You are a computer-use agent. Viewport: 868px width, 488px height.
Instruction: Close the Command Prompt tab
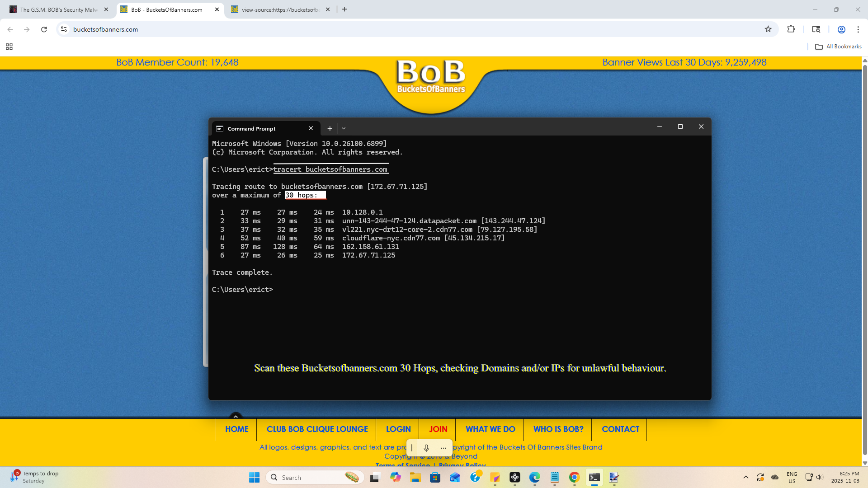point(311,128)
